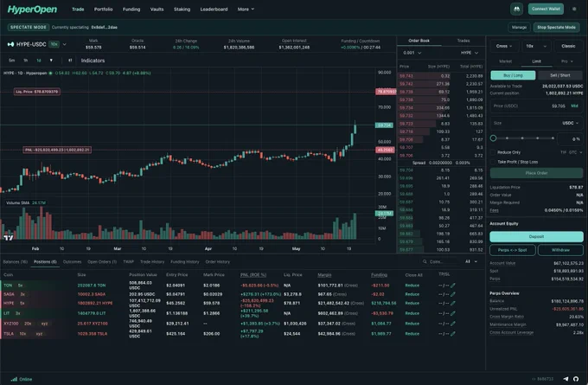This screenshot has width=588, height=385.
Task: Open the chart interval dropdown arrow
Action: pyautogui.click(x=51, y=61)
